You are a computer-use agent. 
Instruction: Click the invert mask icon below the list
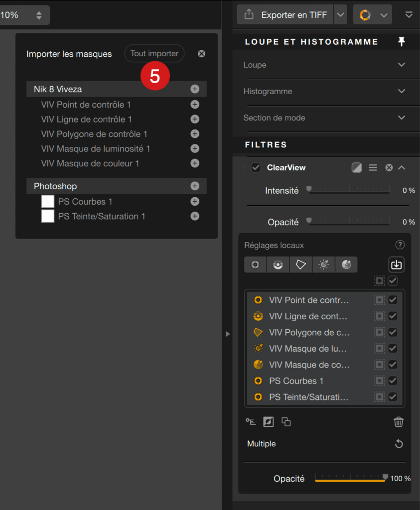pos(269,422)
